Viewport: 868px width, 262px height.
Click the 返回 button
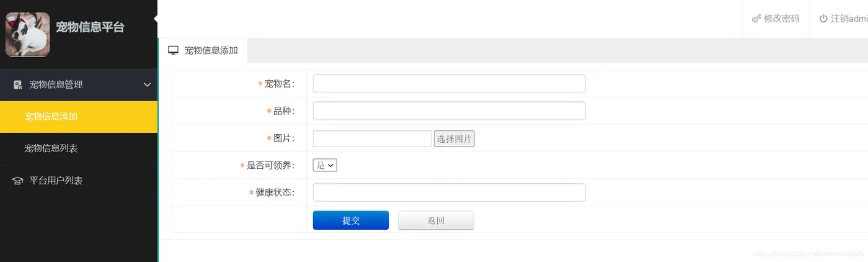tap(436, 220)
